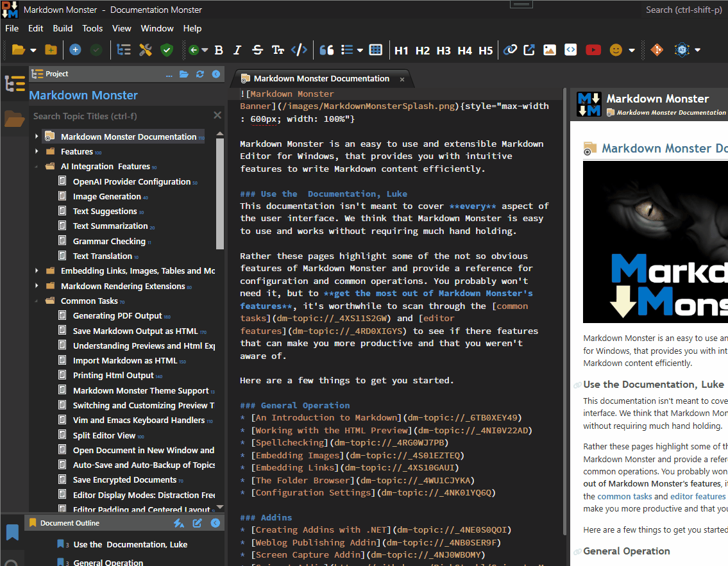Open the Help menu
Viewport: 728px width, 566px height.
(x=192, y=28)
